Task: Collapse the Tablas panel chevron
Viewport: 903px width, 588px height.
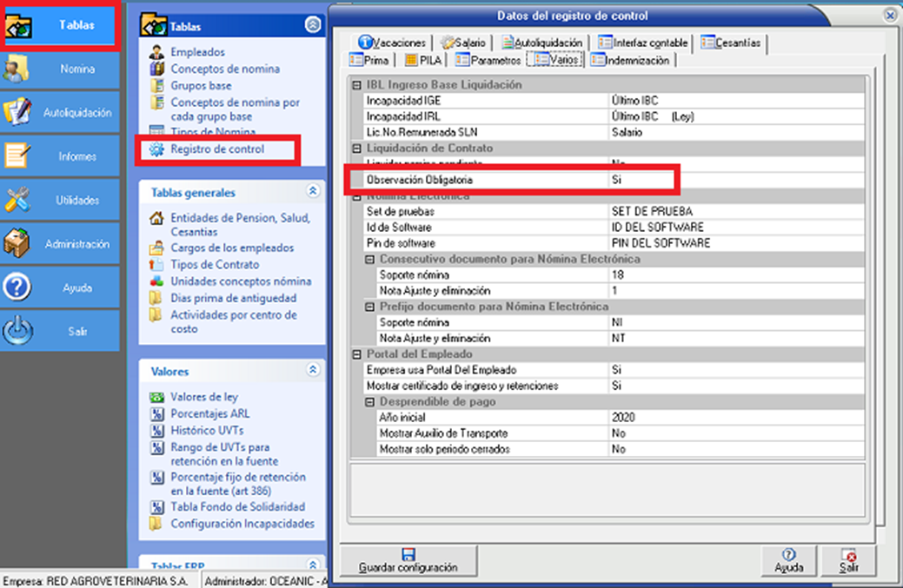Action: 313,26
